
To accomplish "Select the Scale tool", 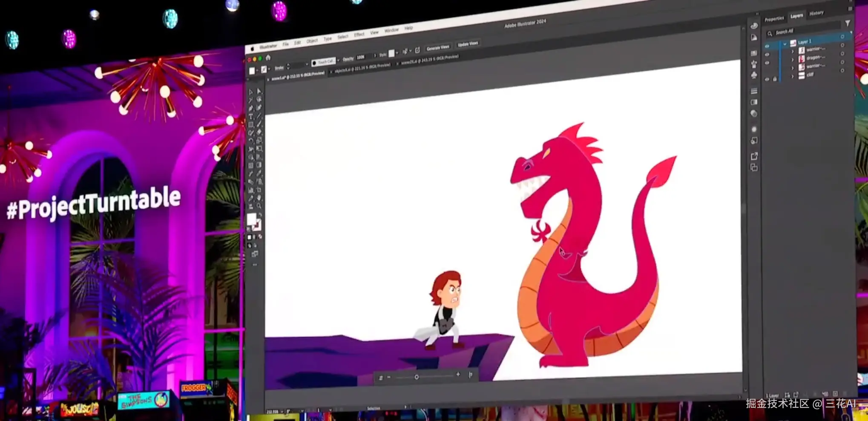I will 259,140.
